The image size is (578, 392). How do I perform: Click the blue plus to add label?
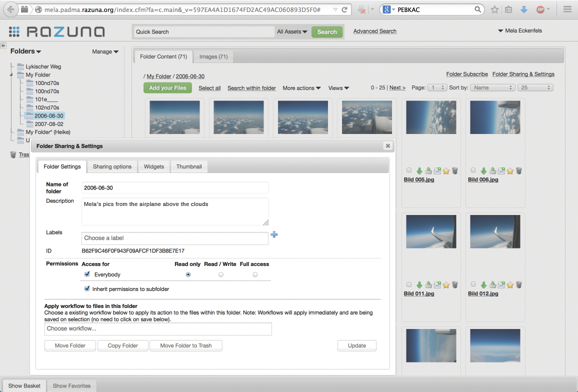tap(274, 234)
